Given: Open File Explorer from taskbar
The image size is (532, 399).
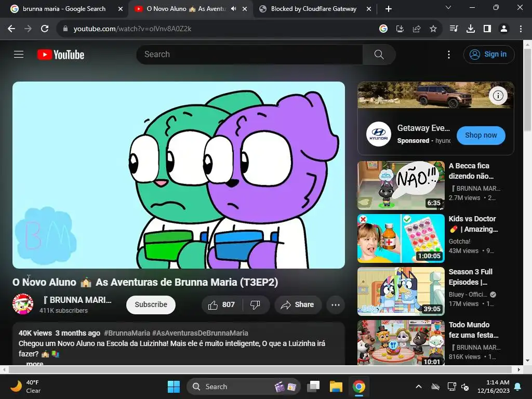Looking at the screenshot, I should (x=336, y=387).
